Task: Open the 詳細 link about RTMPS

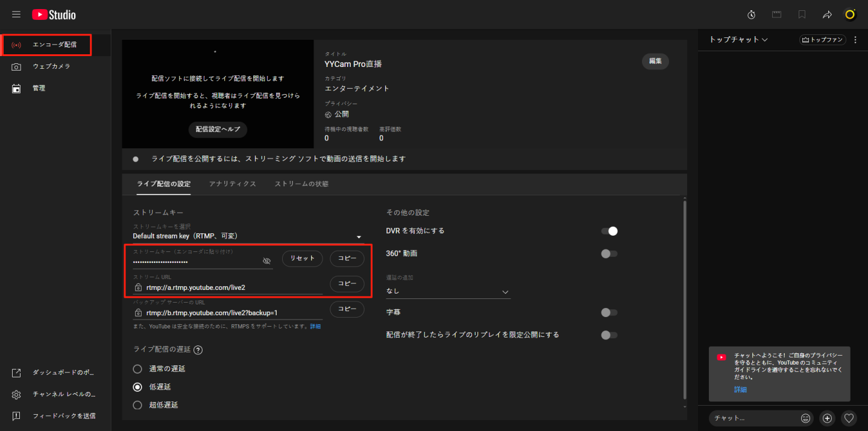Action: tap(315, 326)
